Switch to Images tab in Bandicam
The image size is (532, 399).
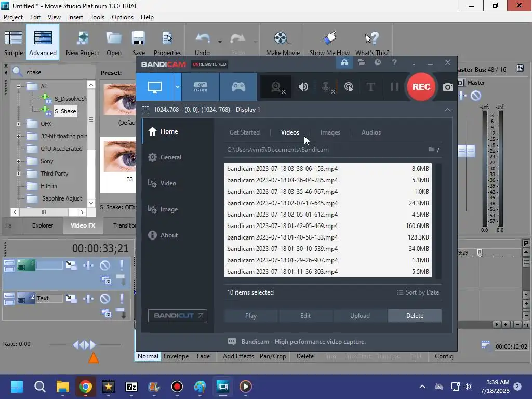(330, 132)
